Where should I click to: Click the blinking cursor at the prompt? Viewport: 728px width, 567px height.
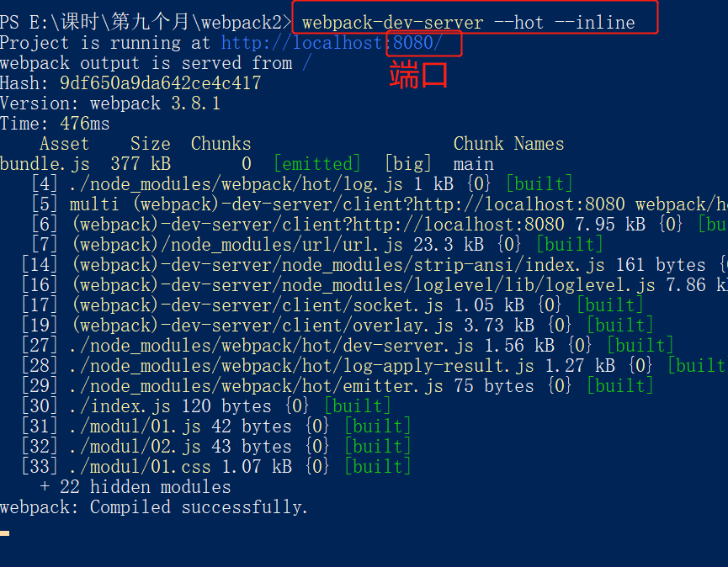tap(5, 533)
